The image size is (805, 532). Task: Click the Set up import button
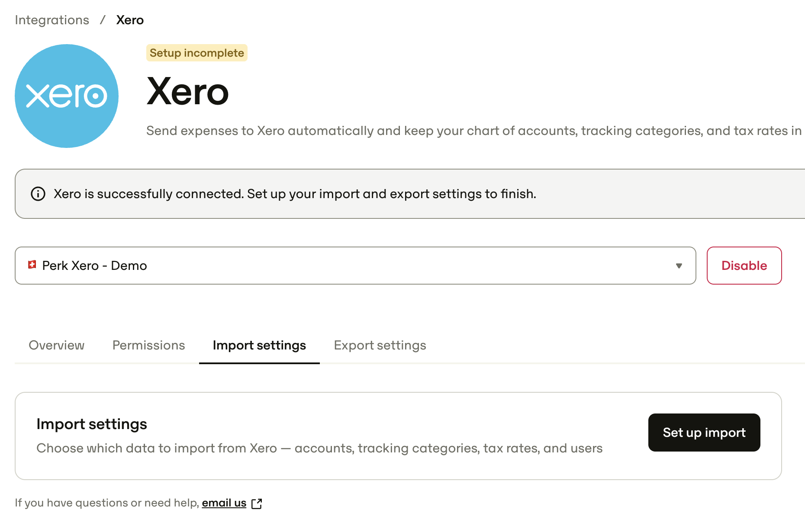coord(704,433)
